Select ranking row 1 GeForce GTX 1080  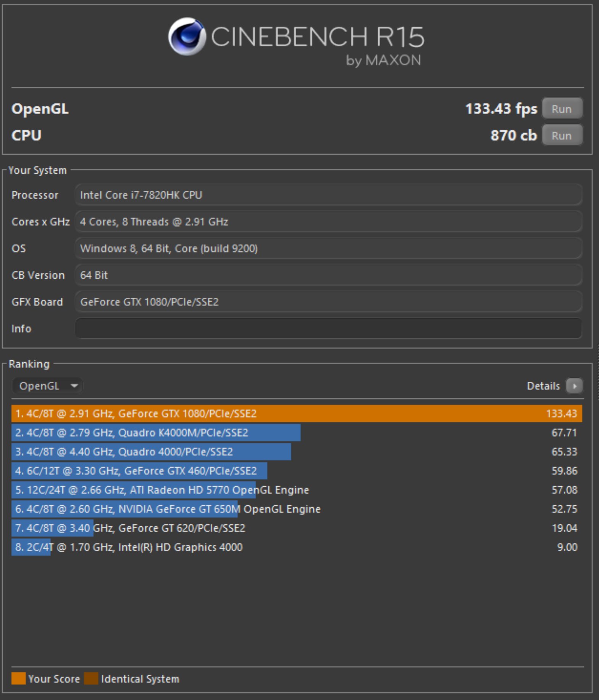pos(297,413)
